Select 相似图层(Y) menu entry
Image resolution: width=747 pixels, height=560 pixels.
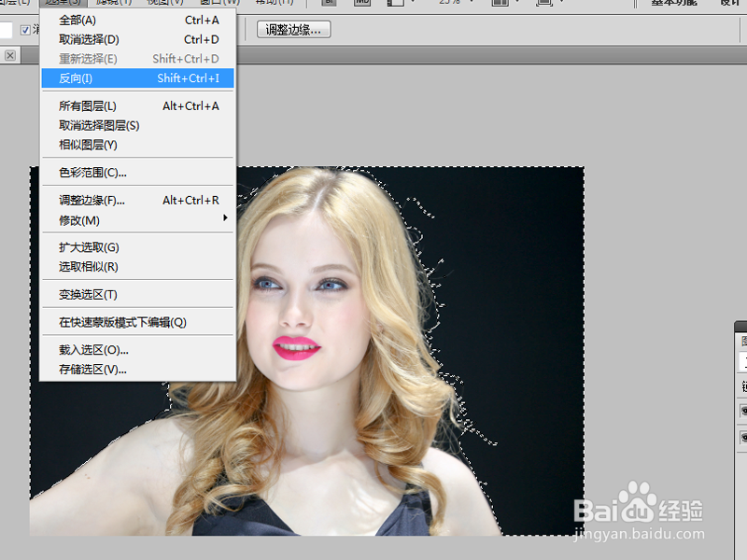tap(137, 145)
